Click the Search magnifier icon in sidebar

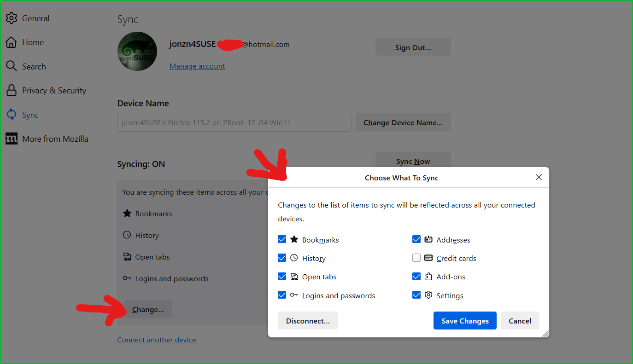point(11,66)
